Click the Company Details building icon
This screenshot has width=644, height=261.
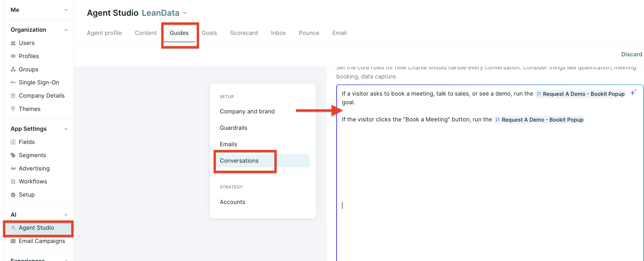point(13,96)
